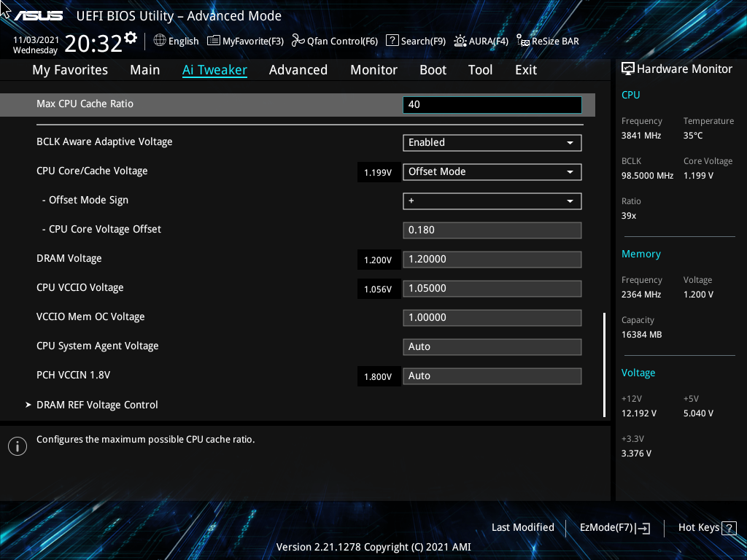Click the globe language icon
This screenshot has height=560, width=747.
(160, 41)
